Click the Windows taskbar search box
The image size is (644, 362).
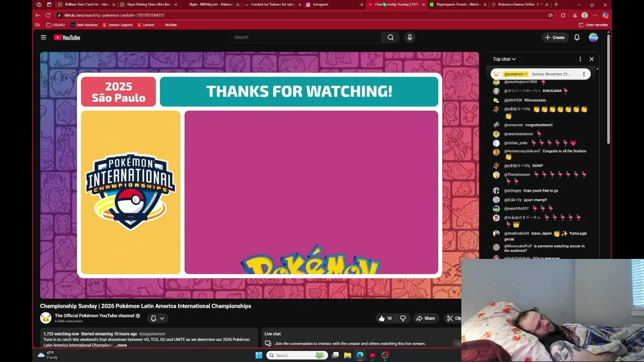pyautogui.click(x=297, y=355)
